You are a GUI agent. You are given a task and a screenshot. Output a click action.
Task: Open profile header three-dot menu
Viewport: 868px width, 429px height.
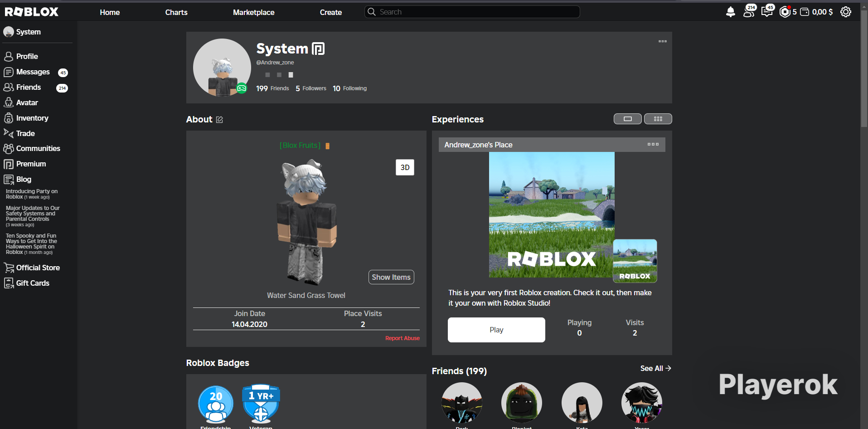point(663,41)
